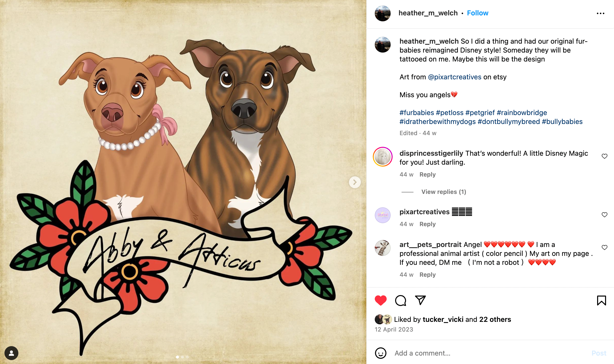The width and height of the screenshot is (614, 364).
Task: Reply to art__pets_portrait's comment
Action: 427,275
